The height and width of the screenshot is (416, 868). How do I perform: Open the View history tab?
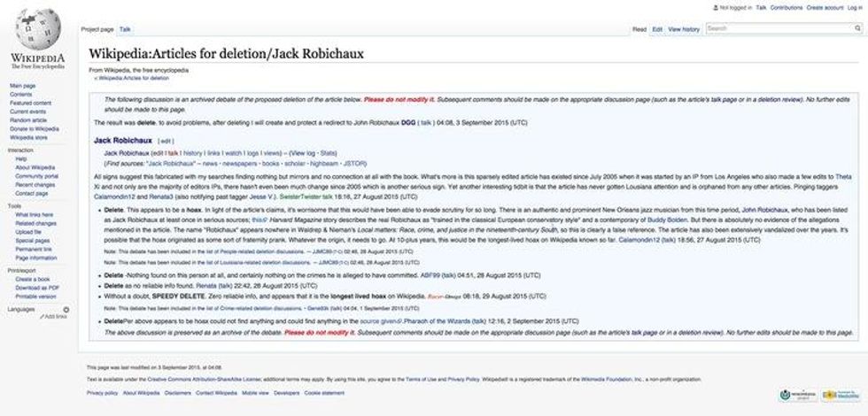[x=684, y=29]
